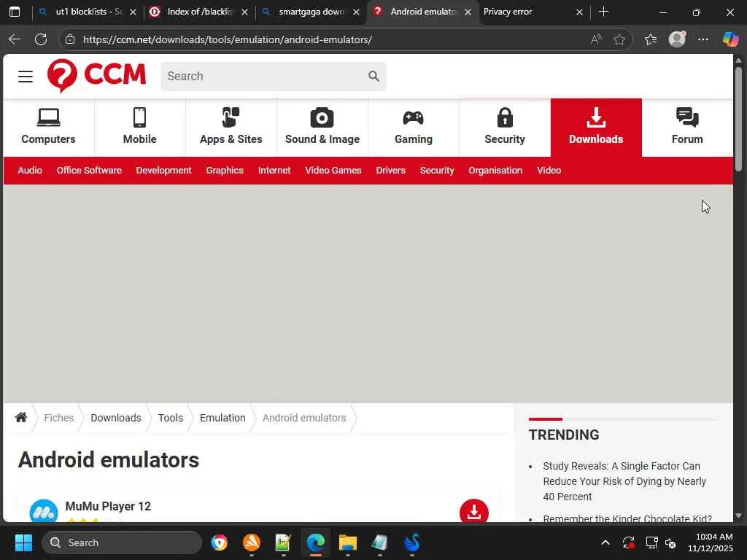The image size is (747, 560).
Task: Close the smartgaga download tab
Action: pyautogui.click(x=356, y=12)
